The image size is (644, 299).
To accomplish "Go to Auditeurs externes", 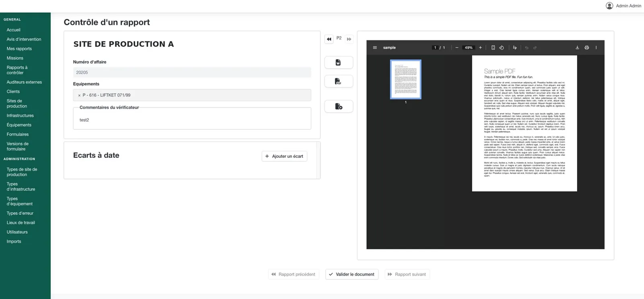I will point(24,82).
